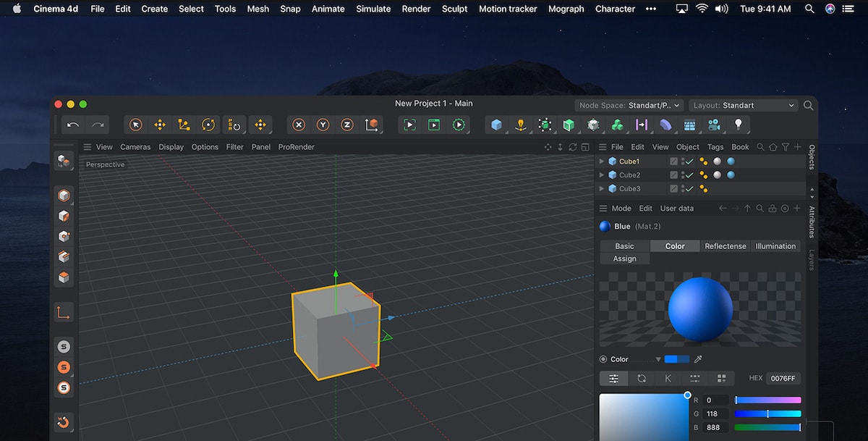Activate the Rotate tool icon

[x=208, y=125]
